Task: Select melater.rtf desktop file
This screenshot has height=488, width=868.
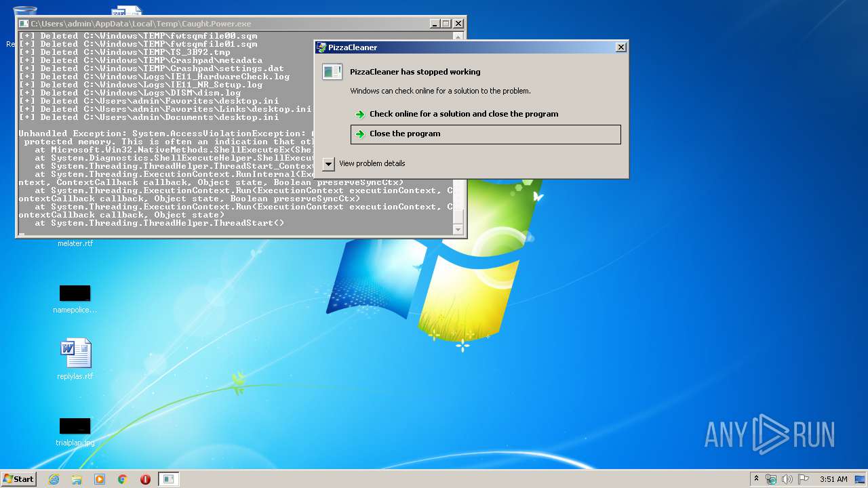Action: (75, 243)
